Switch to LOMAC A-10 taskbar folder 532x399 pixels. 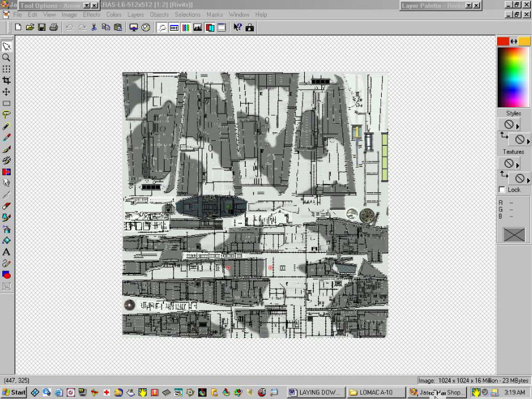click(376, 392)
